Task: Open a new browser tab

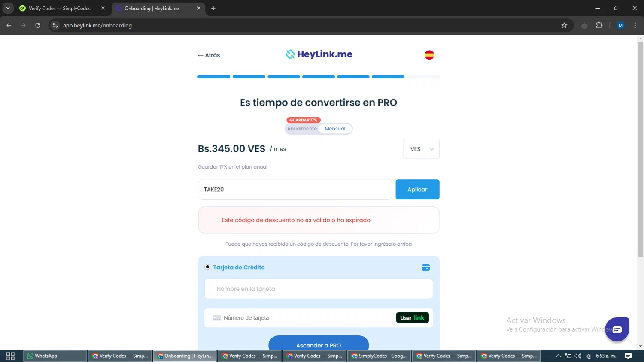Action: point(213,8)
